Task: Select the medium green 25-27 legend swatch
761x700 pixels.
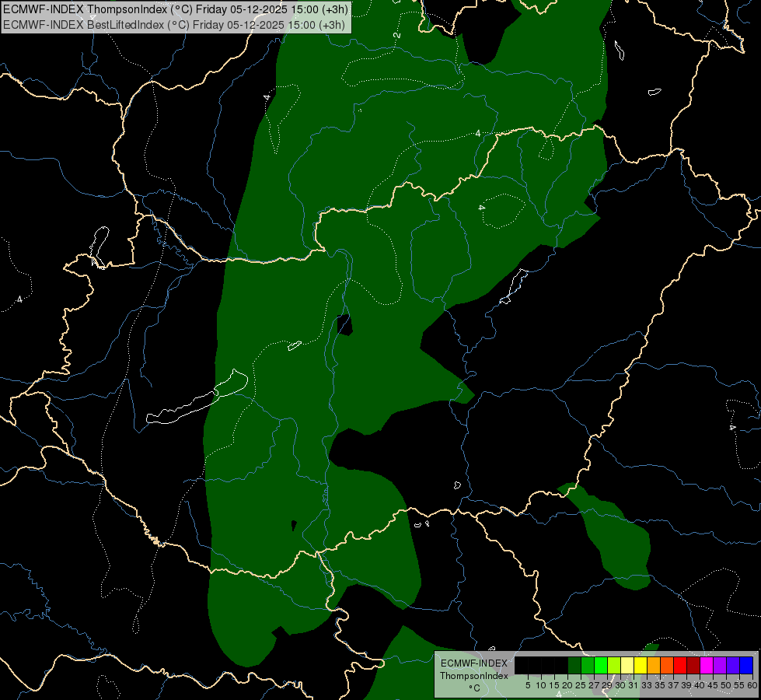Action: point(588,665)
